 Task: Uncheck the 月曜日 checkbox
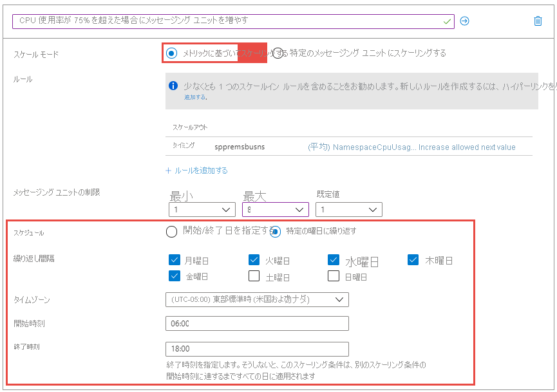(175, 260)
